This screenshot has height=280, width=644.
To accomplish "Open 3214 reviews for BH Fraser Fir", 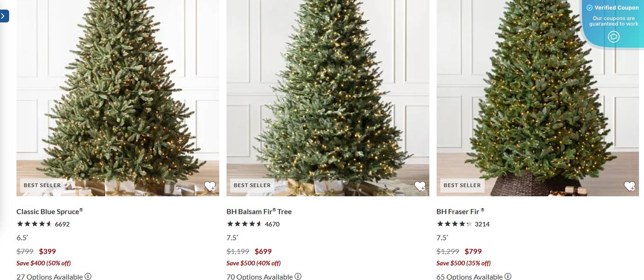I will 482,224.
